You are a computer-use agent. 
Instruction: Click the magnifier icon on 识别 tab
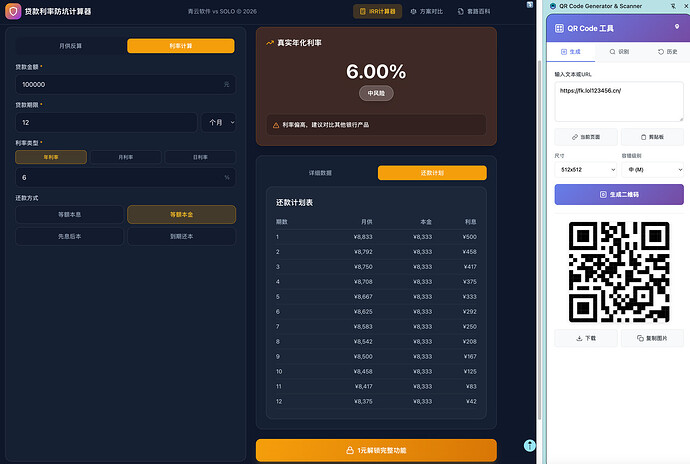tap(612, 52)
